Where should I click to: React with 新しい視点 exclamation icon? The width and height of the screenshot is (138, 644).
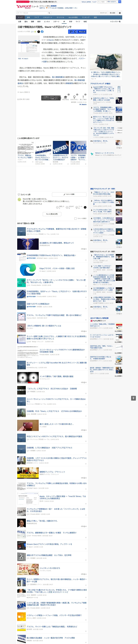83,97
